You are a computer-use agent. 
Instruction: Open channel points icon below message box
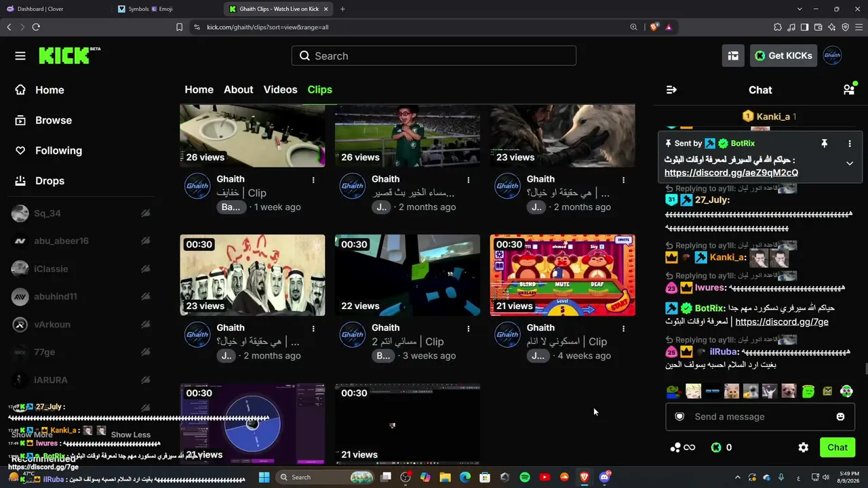coord(682,447)
